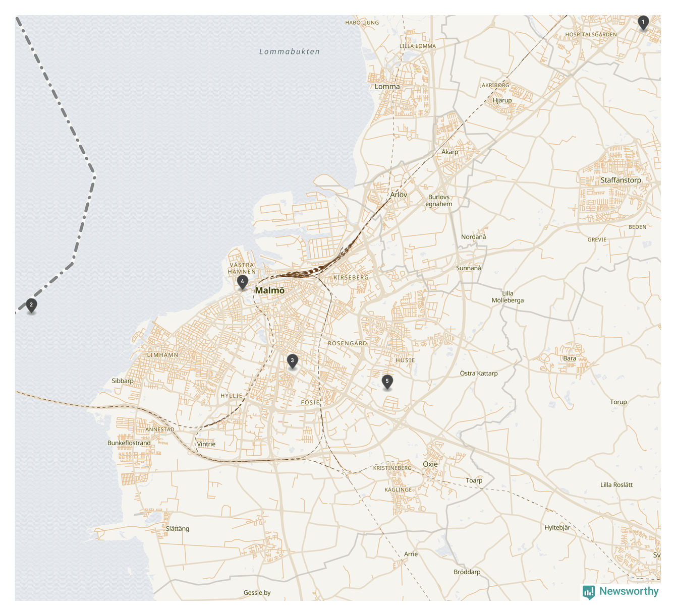Select the Limhamn district label
This screenshot has height=616, width=676.
coord(162,355)
